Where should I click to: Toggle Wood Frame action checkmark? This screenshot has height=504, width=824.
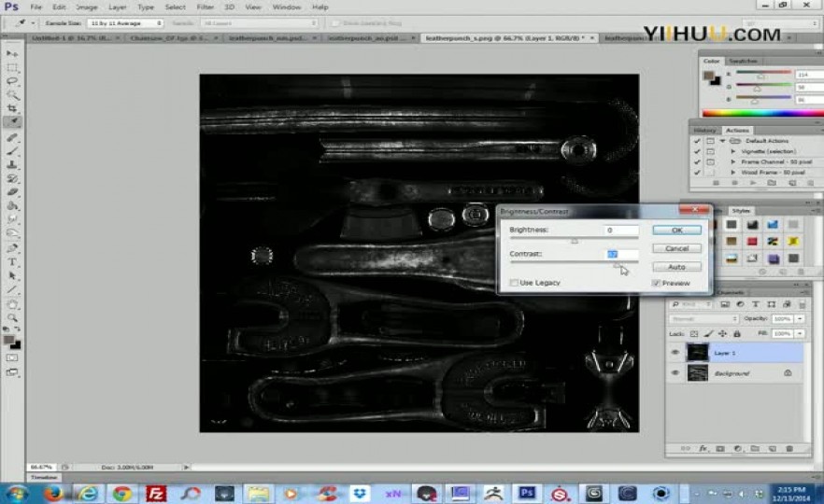pyautogui.click(x=697, y=173)
